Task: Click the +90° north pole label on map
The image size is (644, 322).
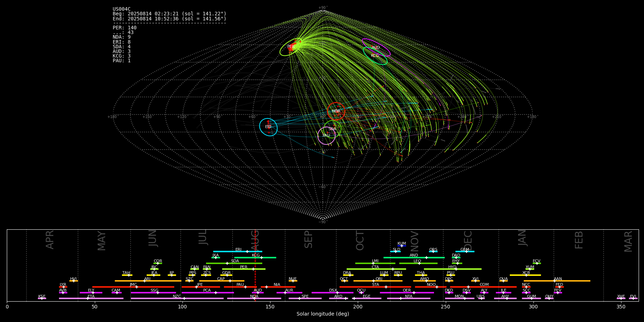Action: pyautogui.click(x=323, y=8)
